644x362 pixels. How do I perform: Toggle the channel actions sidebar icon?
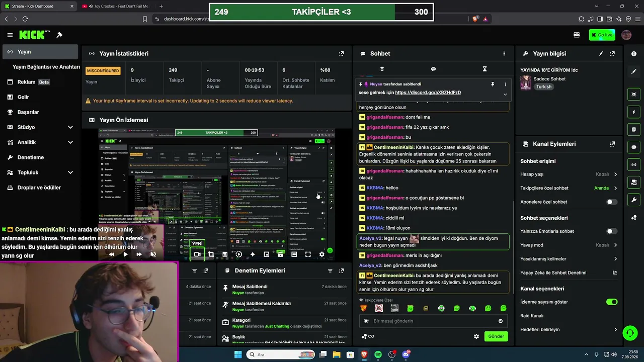coord(634,182)
